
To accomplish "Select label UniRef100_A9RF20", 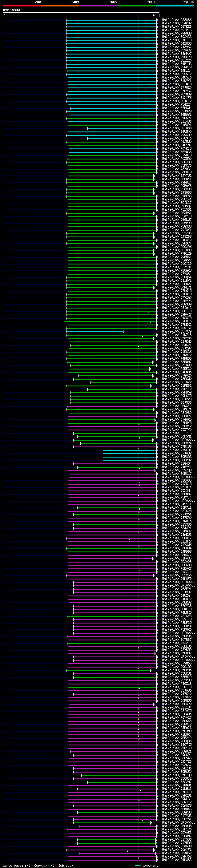I will [x=176, y=369].
